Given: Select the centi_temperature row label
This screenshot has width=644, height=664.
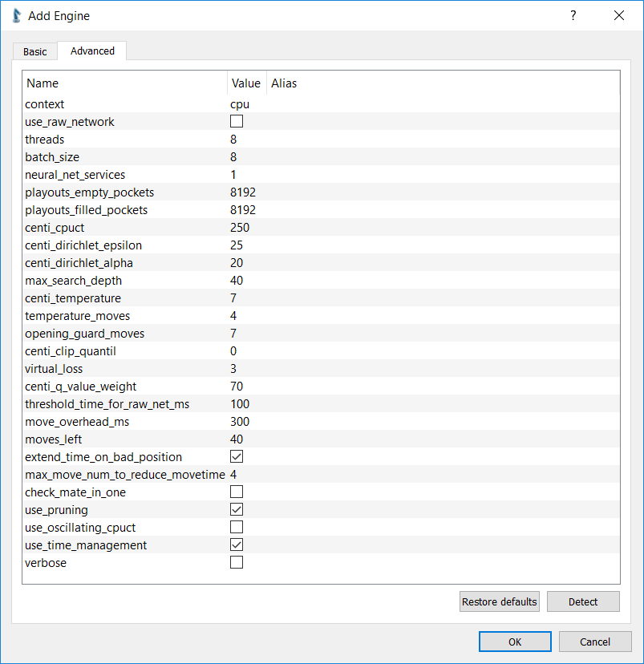Looking at the screenshot, I should (x=73, y=298).
